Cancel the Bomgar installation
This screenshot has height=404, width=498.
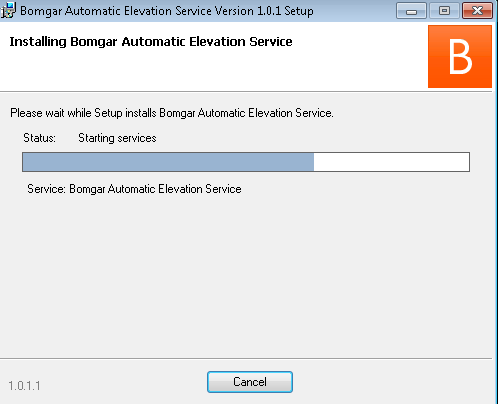tap(250, 382)
